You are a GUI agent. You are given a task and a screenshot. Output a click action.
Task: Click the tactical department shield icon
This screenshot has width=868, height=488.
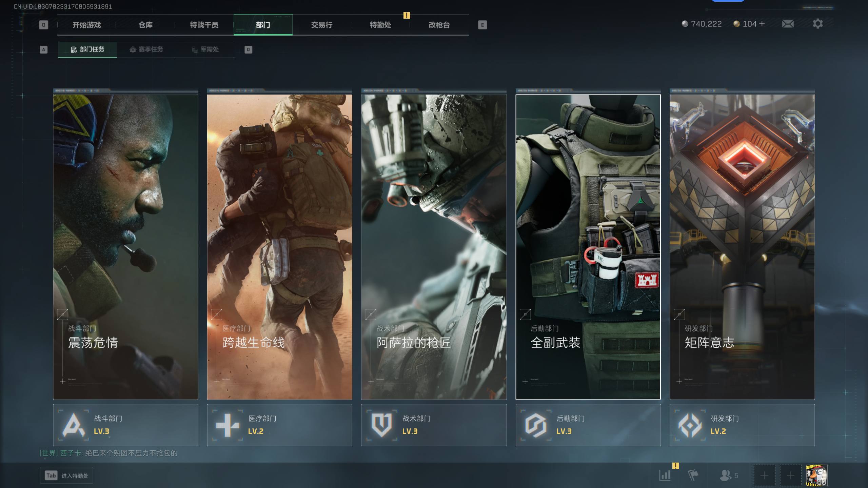[x=381, y=425]
